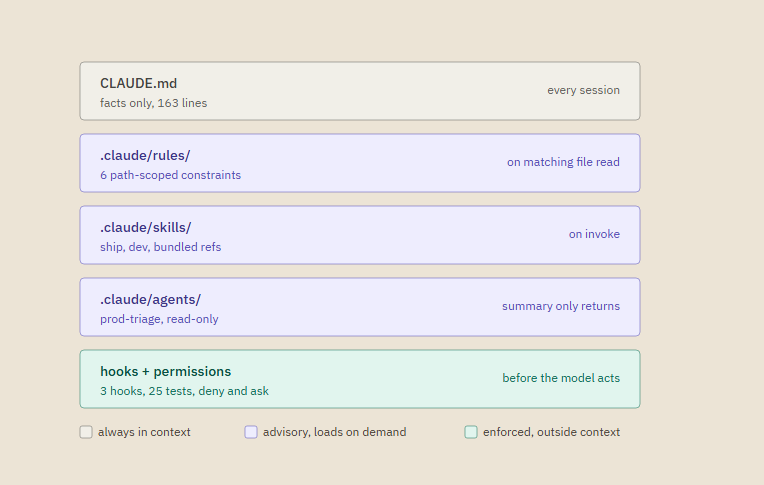Click the 'on matching file read' label

click(x=563, y=162)
